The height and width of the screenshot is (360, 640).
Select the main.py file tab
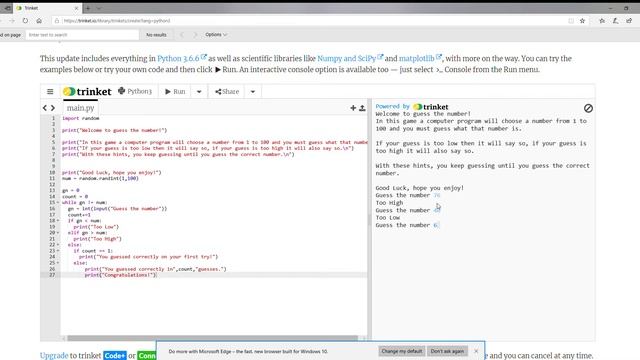point(80,108)
